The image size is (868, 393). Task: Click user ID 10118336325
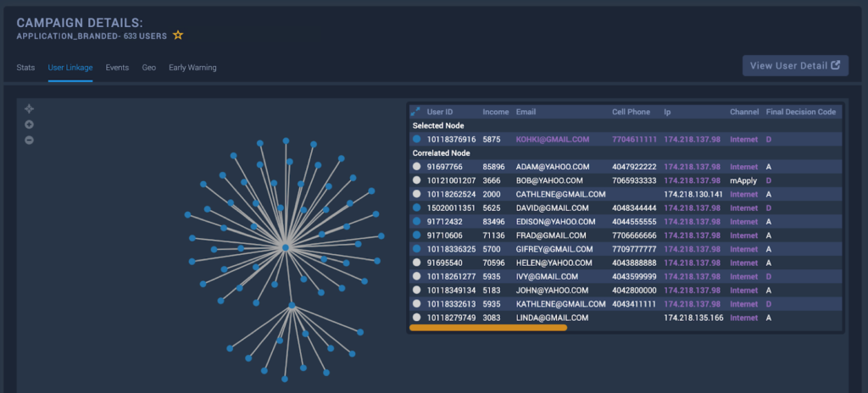click(451, 249)
